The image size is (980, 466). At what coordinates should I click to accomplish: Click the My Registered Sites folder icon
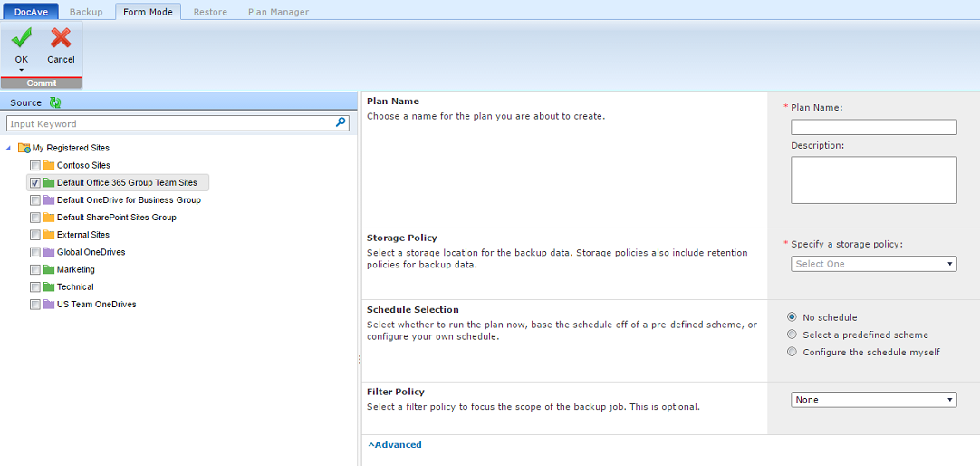[x=24, y=149]
